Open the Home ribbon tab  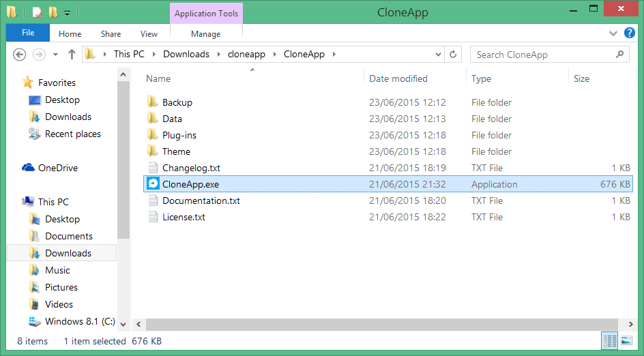(x=70, y=33)
